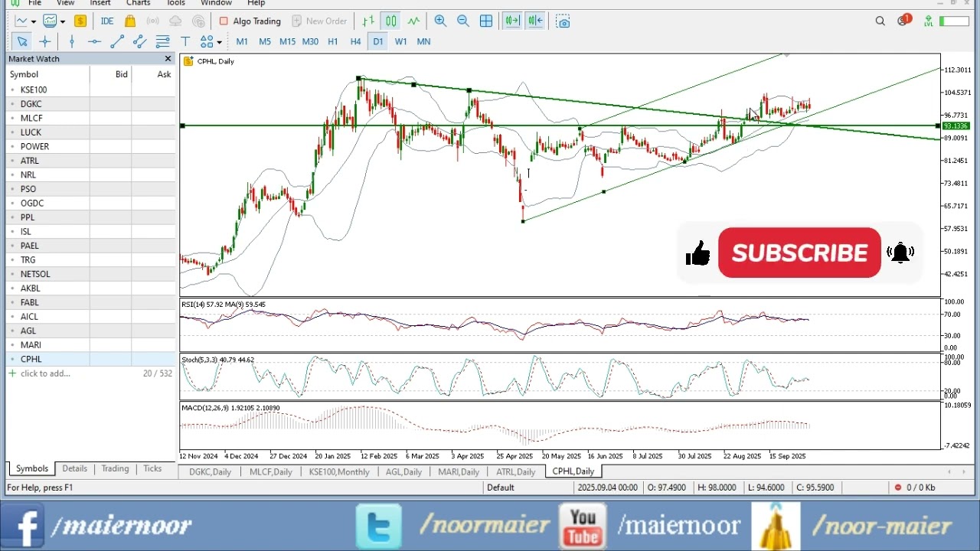
Task: Select the crosshair tool
Action: (x=45, y=42)
